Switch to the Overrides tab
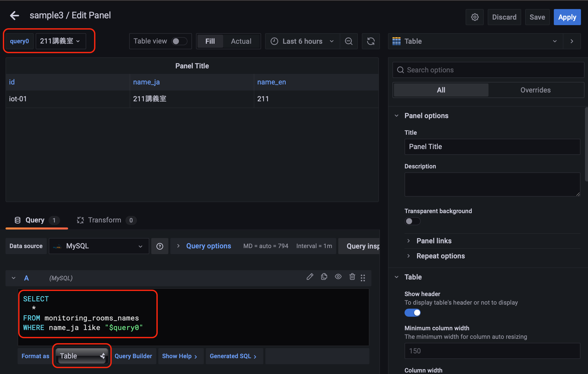This screenshot has width=588, height=374. (x=535, y=90)
